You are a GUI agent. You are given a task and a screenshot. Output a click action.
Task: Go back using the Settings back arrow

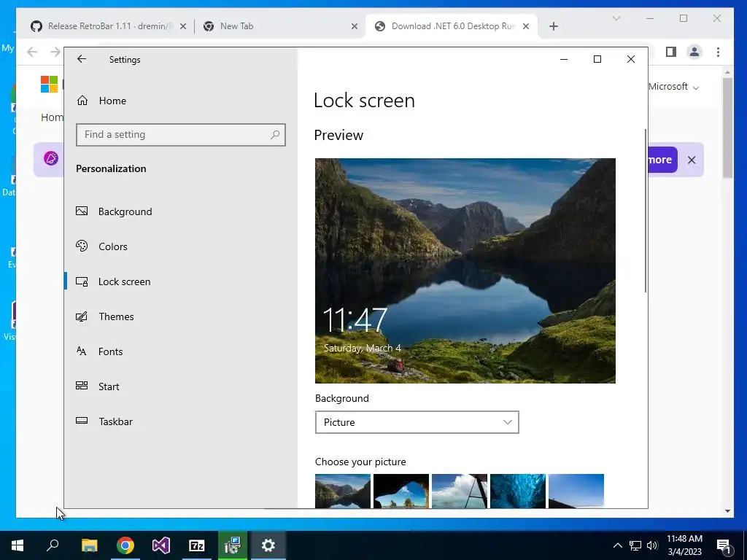click(82, 59)
